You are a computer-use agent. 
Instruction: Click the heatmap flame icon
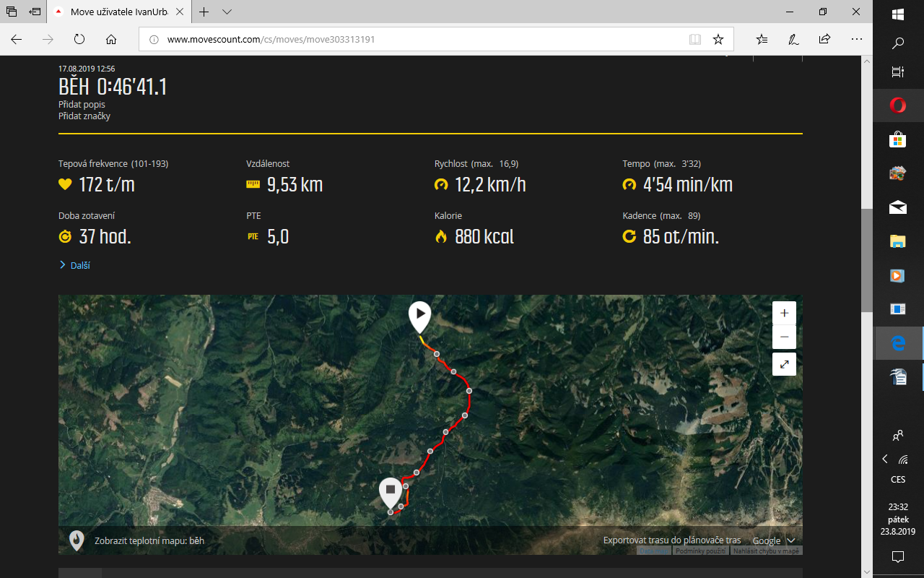point(76,540)
